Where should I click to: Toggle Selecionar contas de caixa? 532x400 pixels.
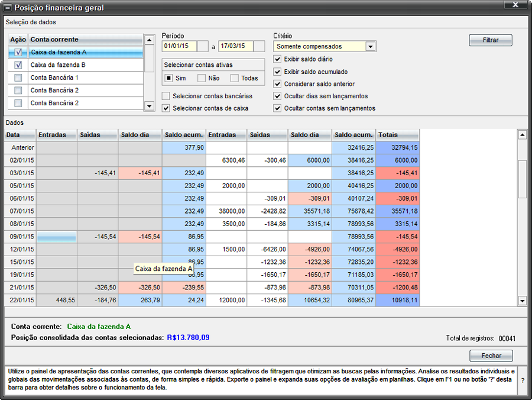(166, 108)
